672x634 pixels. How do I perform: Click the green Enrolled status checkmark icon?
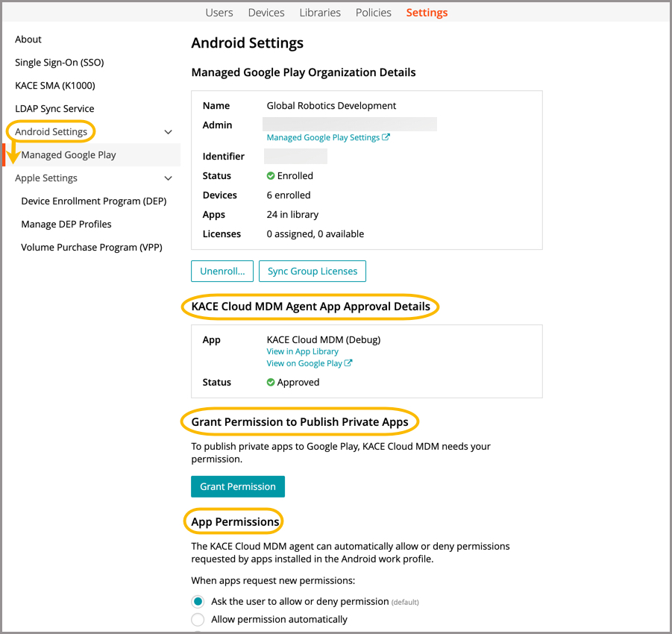point(271,176)
